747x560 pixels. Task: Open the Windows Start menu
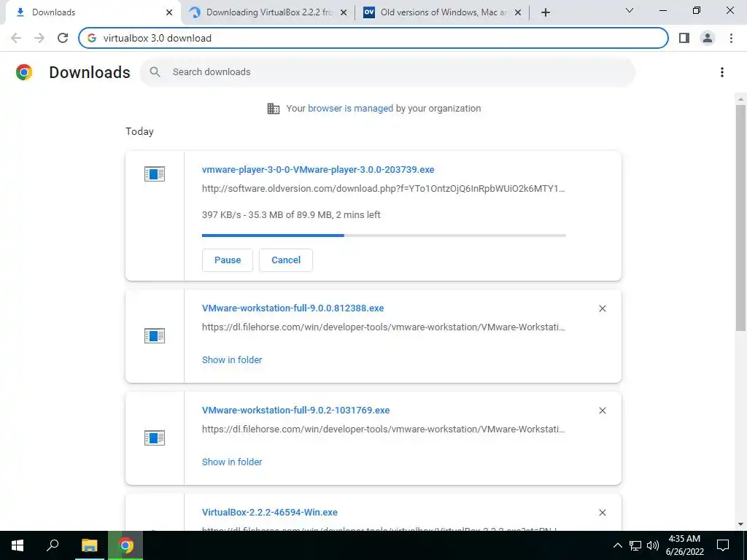point(18,545)
